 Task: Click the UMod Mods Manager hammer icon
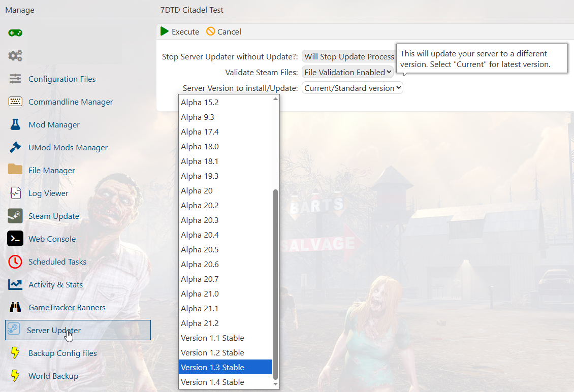(x=15, y=147)
